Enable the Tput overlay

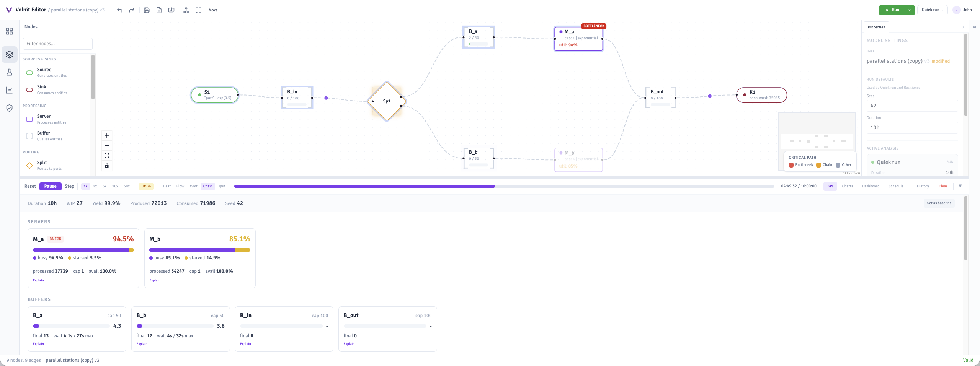(x=222, y=186)
